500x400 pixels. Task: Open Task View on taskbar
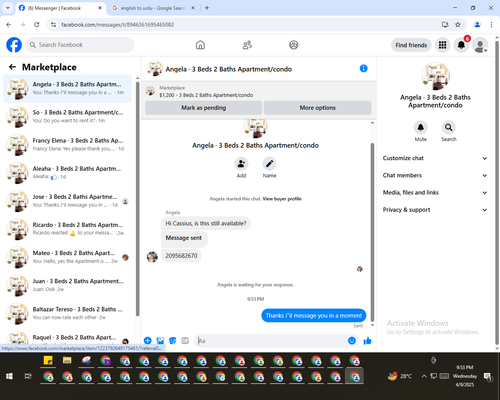28,376
